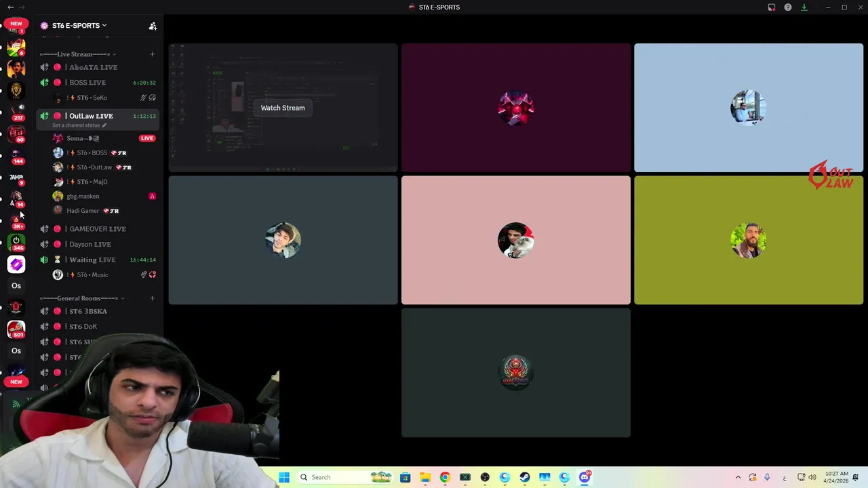The height and width of the screenshot is (488, 868).
Task: Click the pop-out icon in the title bar
Action: [x=772, y=7]
